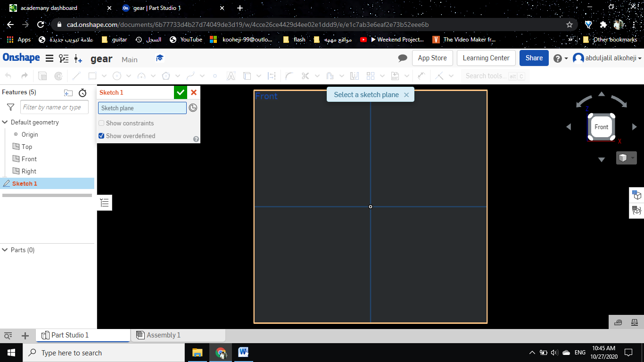Switch to the Part Studio 1 tab

[x=83, y=335]
